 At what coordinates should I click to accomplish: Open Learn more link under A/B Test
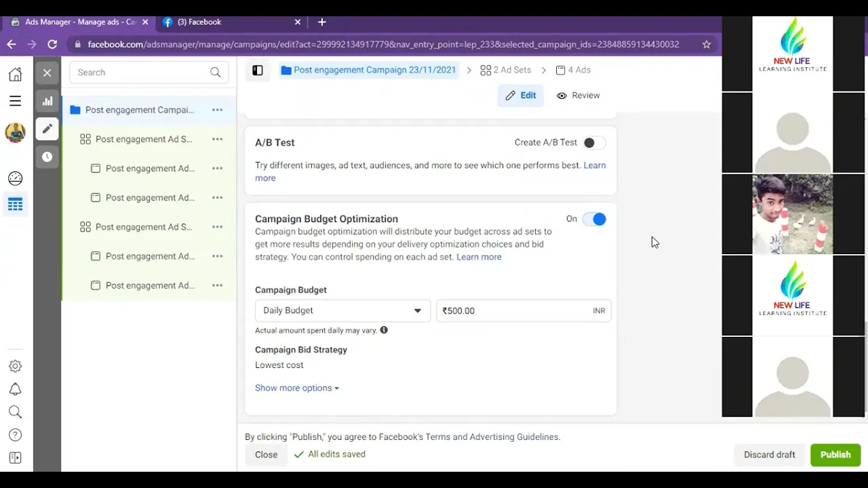tap(595, 165)
